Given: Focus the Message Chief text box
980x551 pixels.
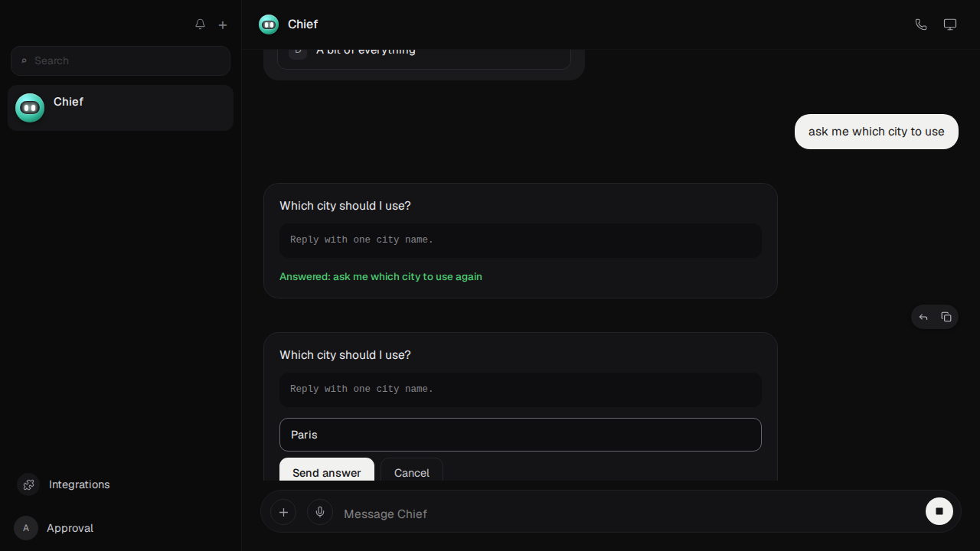Looking at the screenshot, I should [628, 514].
